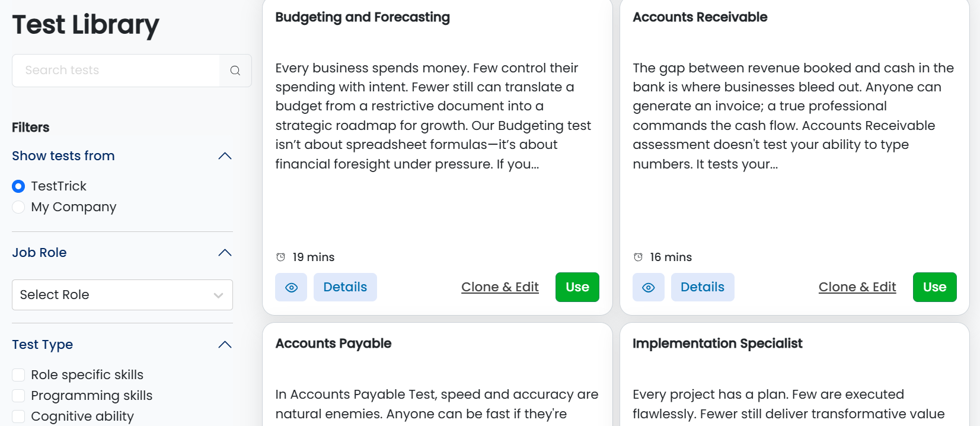The width and height of the screenshot is (980, 426).
Task: Focus the Search tests input field
Action: point(116,71)
